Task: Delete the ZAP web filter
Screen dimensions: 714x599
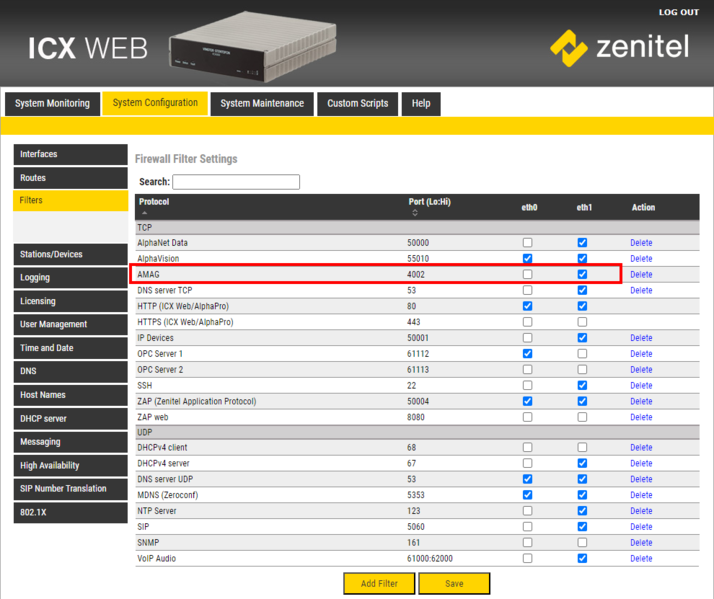Action: 641,417
